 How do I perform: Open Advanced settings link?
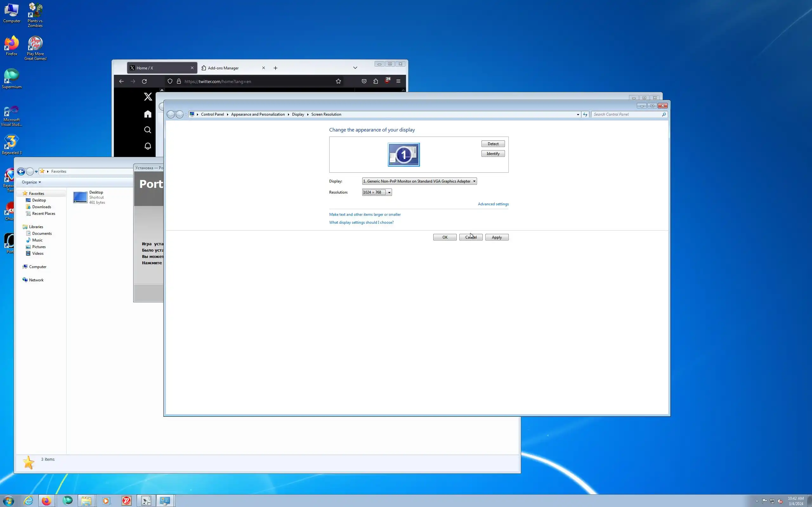493,204
